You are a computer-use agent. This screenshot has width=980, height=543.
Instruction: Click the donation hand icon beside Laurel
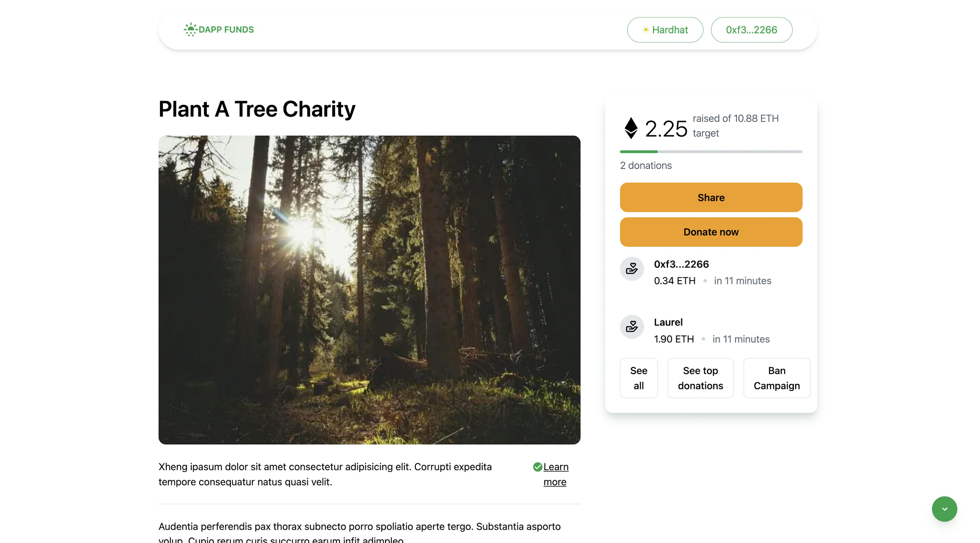tap(632, 327)
